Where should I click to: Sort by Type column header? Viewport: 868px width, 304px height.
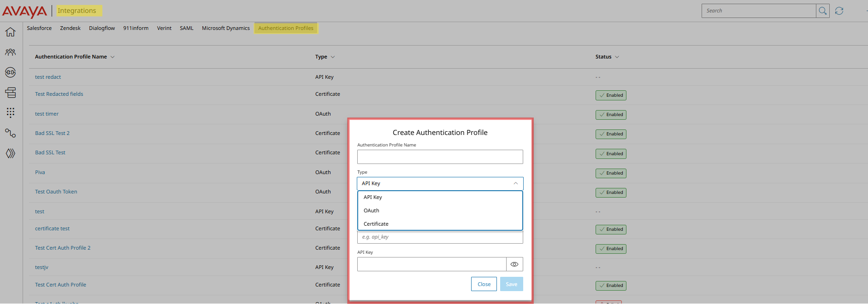[325, 57]
